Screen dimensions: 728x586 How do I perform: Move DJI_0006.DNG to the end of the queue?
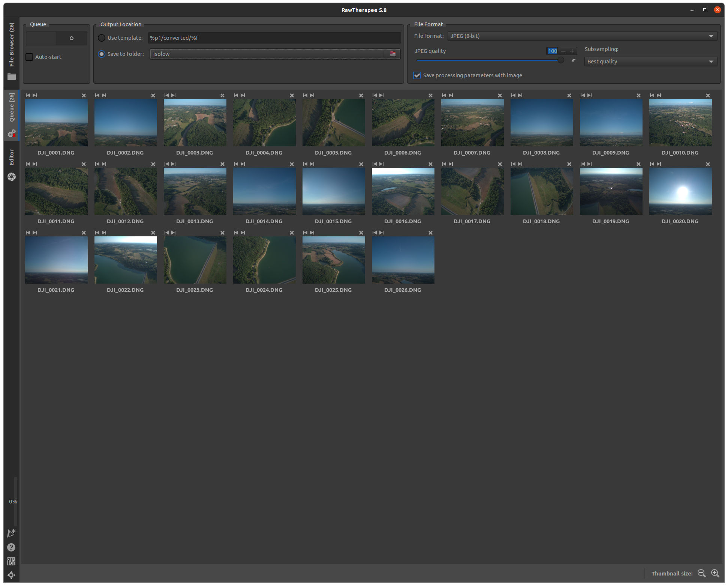pos(382,95)
